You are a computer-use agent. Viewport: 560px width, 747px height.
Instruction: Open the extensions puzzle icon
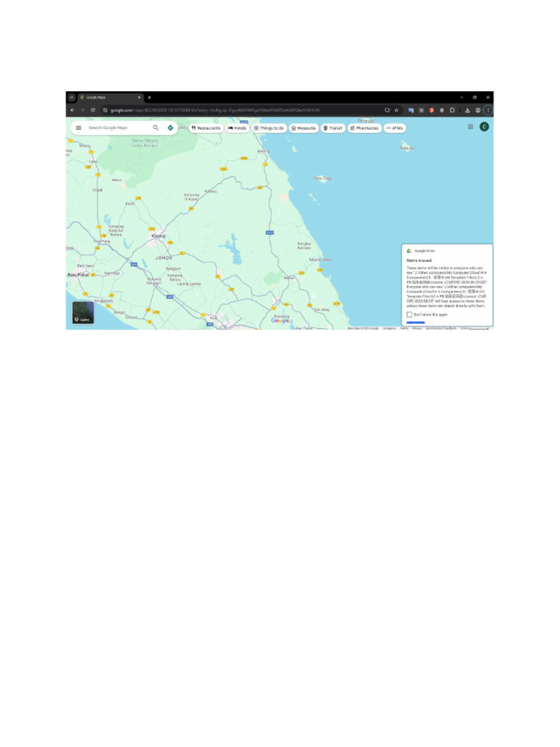452,110
